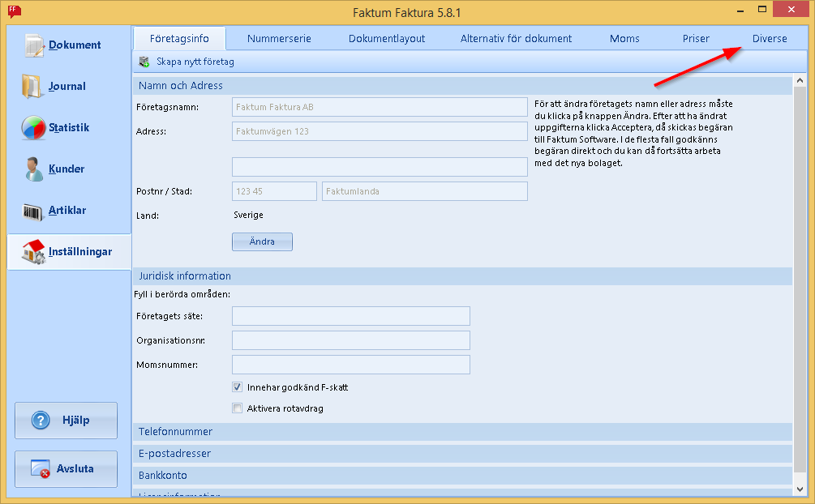Viewport: 815px width, 504px height.
Task: Go to the Moms tab
Action: [624, 38]
